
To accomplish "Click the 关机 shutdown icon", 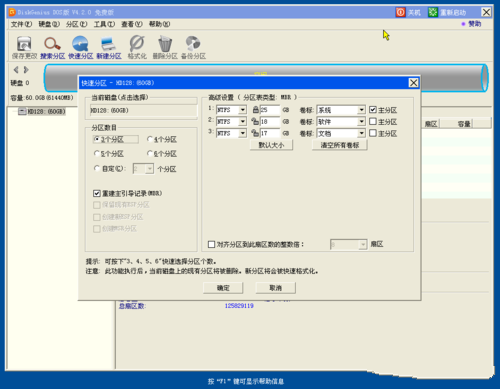I will tap(400, 12).
